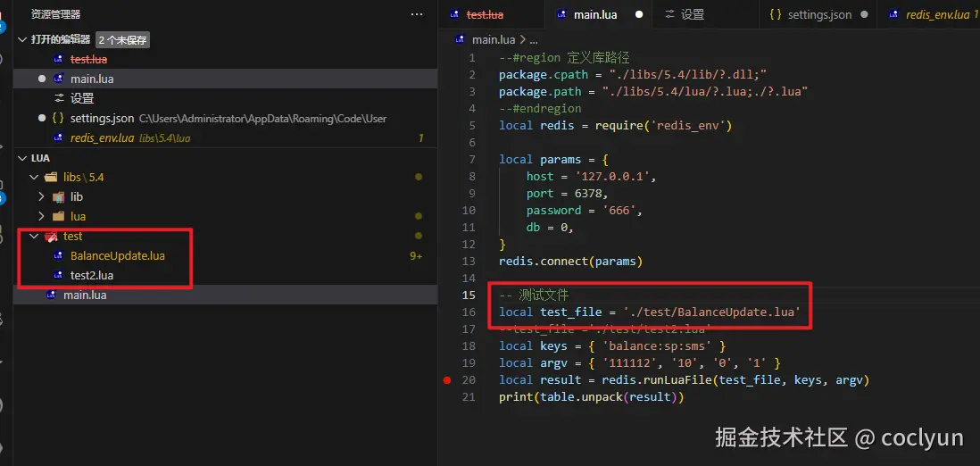Click the --#region 定义库路径 comment
980x466 pixels.
(x=564, y=57)
